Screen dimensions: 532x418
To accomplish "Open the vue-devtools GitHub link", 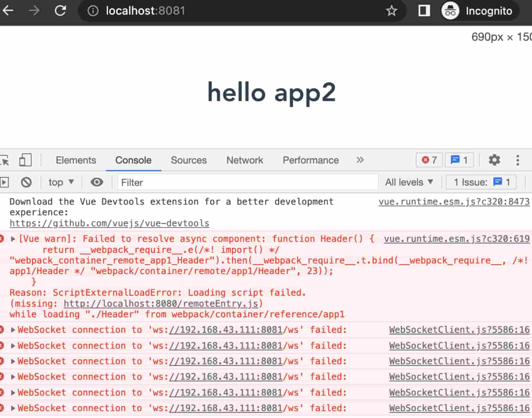I will [109, 223].
